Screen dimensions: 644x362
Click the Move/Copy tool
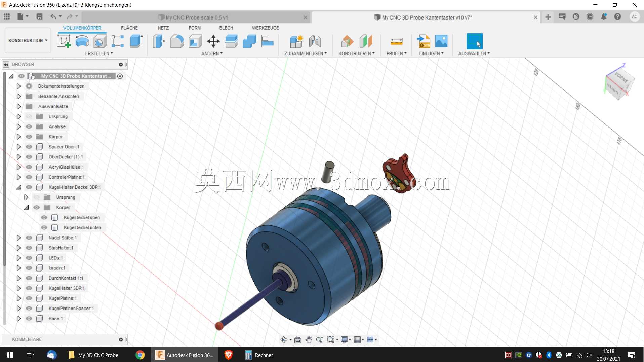coord(213,41)
